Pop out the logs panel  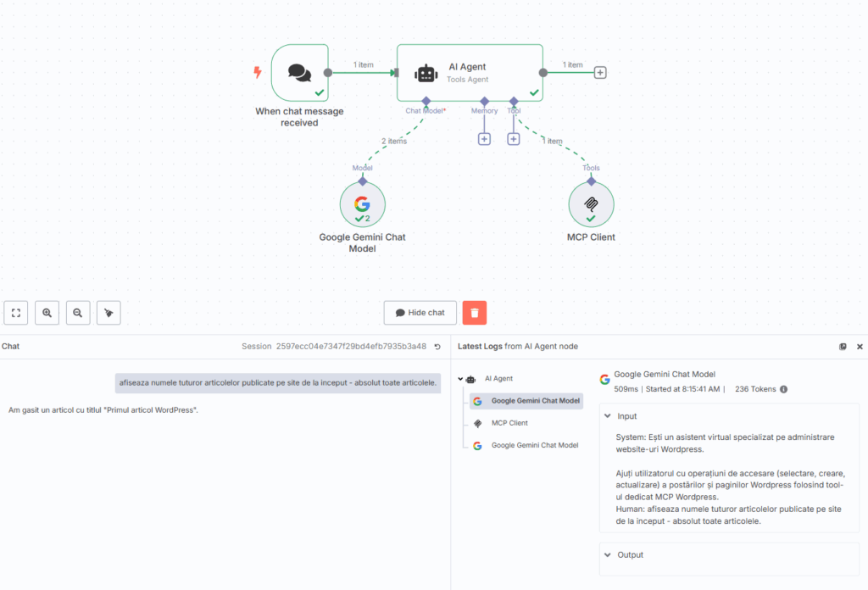click(x=843, y=347)
